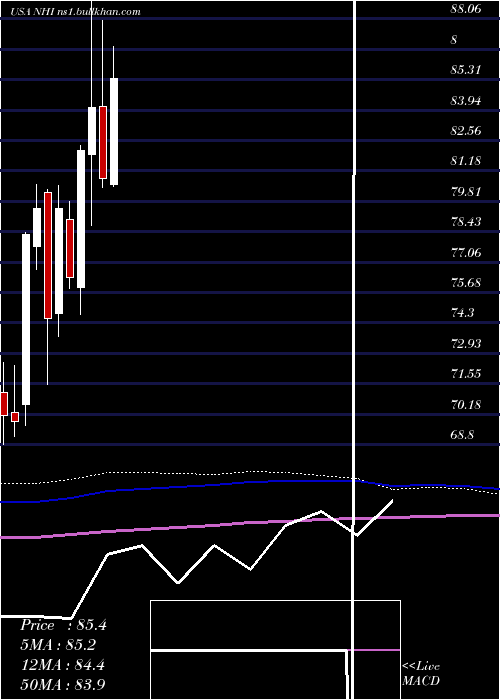Select the 78.43 price level label
500x700 pixels.
coord(466,222)
